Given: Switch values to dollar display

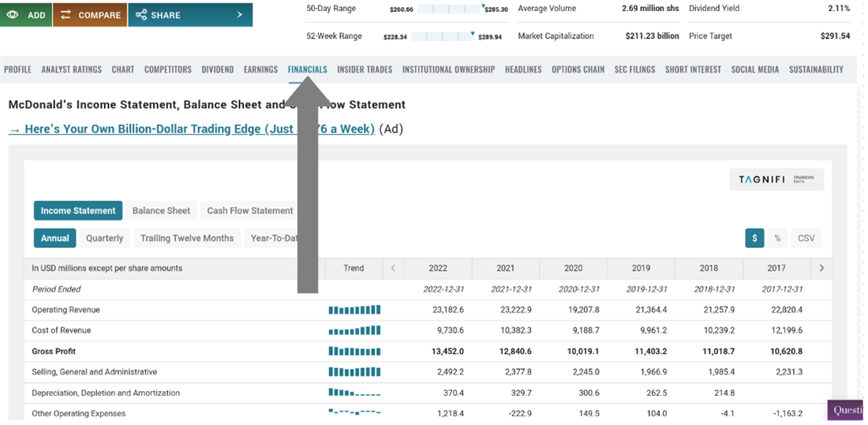Looking at the screenshot, I should 754,238.
